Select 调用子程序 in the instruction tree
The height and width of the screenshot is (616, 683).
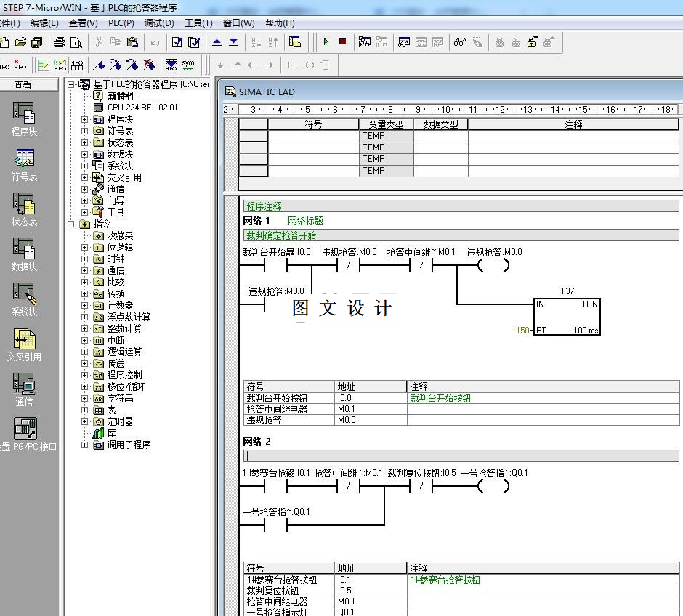pos(129,445)
